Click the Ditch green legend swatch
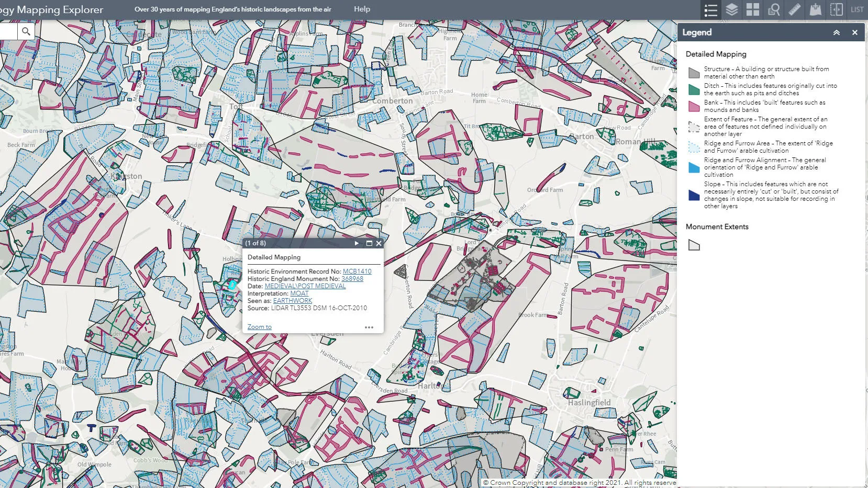Image resolution: width=868 pixels, height=488 pixels. click(694, 89)
